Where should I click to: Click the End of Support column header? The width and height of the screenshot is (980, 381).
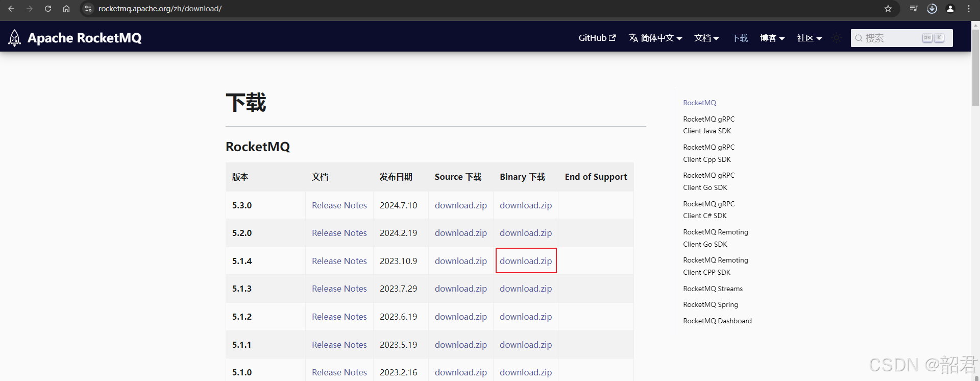coord(596,177)
